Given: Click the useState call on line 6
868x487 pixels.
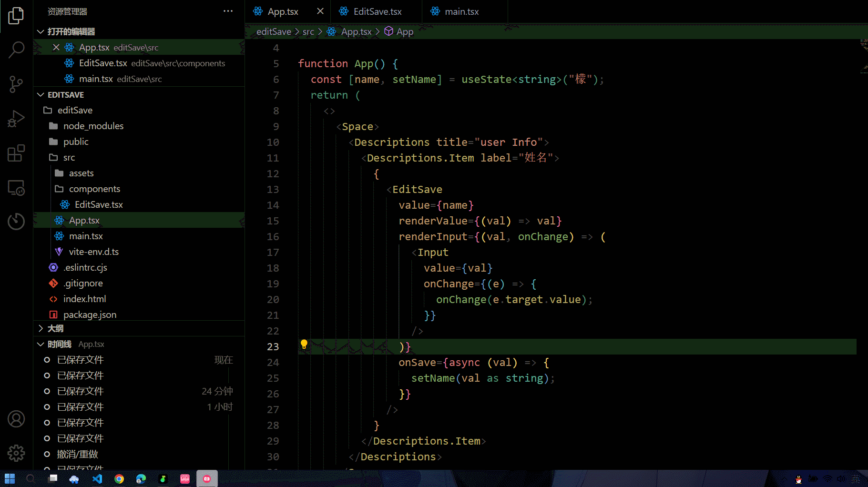Looking at the screenshot, I should [x=486, y=79].
